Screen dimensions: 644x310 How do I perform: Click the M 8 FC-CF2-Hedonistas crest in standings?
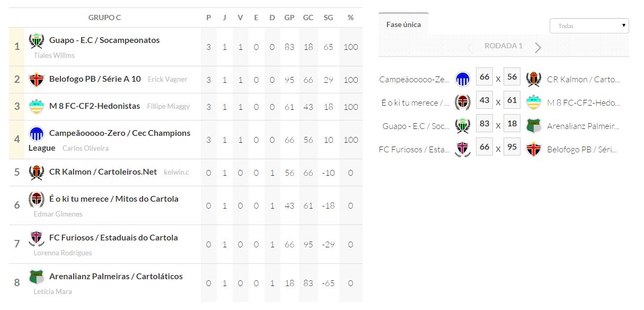click(x=36, y=106)
